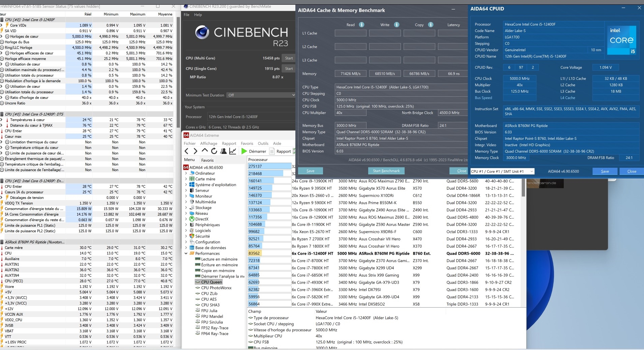
Task: Click the info icon next to Read
Action: [x=361, y=25]
